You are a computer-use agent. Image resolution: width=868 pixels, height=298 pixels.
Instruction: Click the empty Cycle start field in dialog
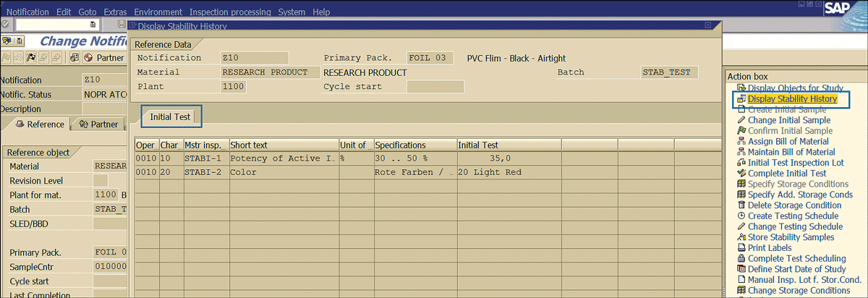click(x=435, y=87)
